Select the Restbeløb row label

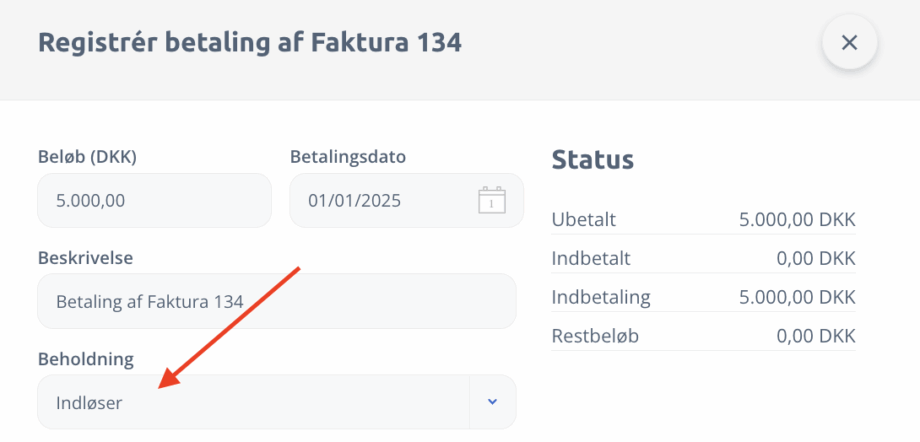pos(595,336)
